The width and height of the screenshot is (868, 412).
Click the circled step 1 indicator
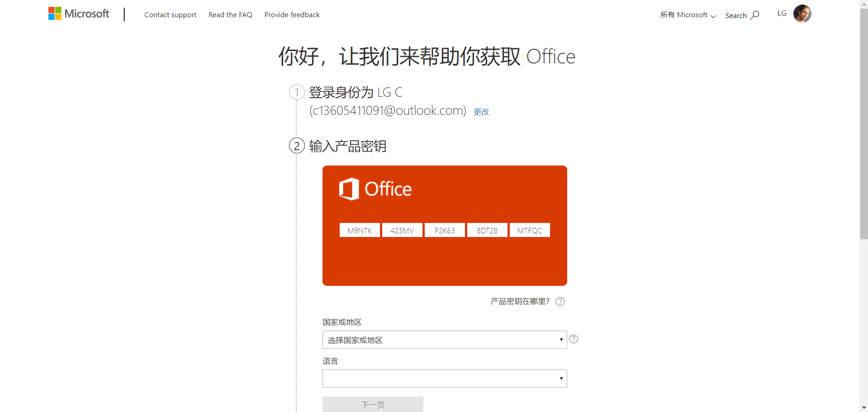(x=296, y=92)
